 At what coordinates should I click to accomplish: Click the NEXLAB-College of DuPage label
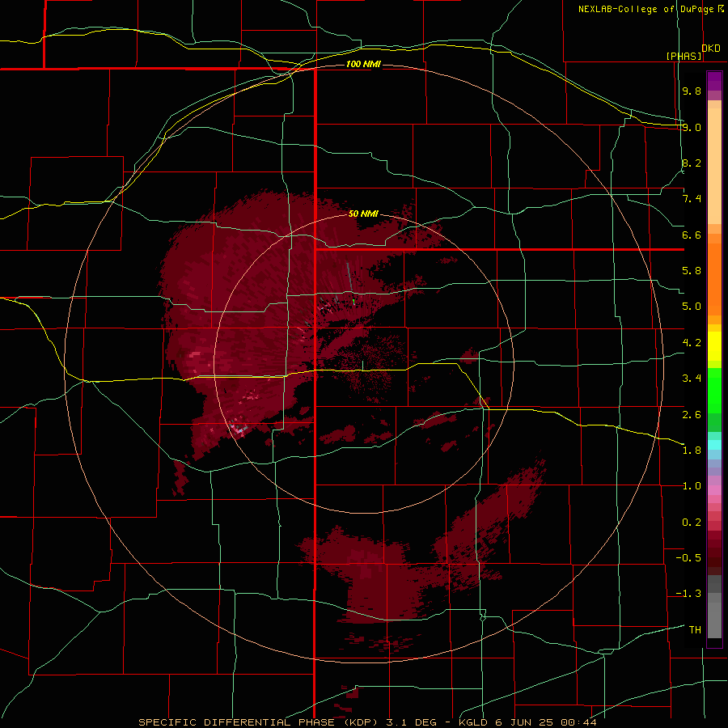[645, 9]
